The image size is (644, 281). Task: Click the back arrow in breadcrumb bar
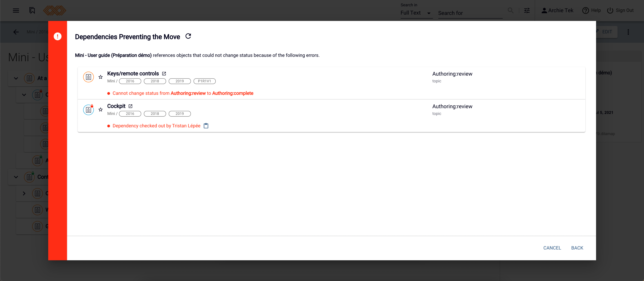click(16, 32)
